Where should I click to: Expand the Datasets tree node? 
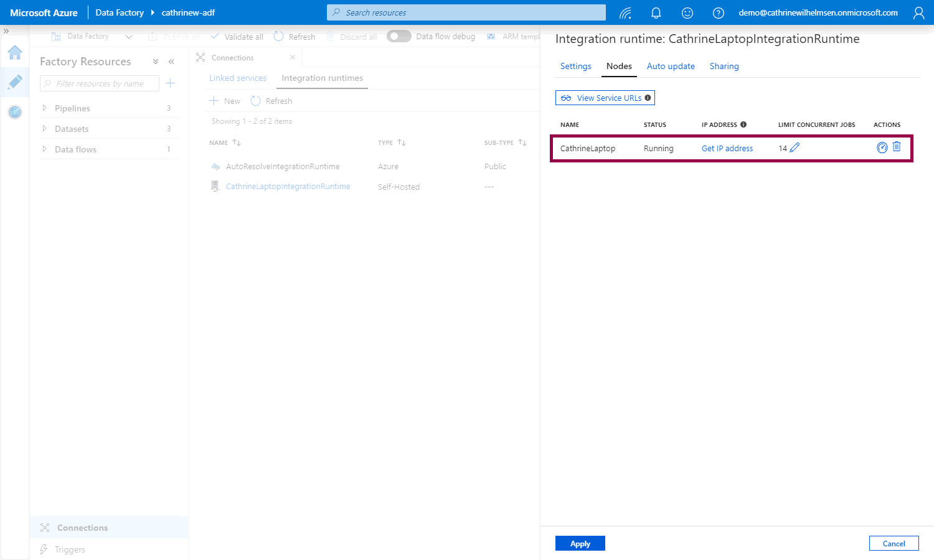click(44, 129)
